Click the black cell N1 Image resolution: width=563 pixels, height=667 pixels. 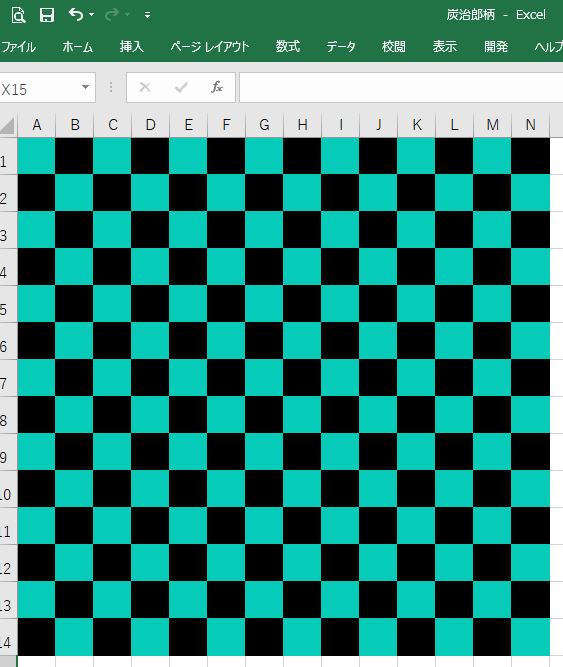click(530, 156)
